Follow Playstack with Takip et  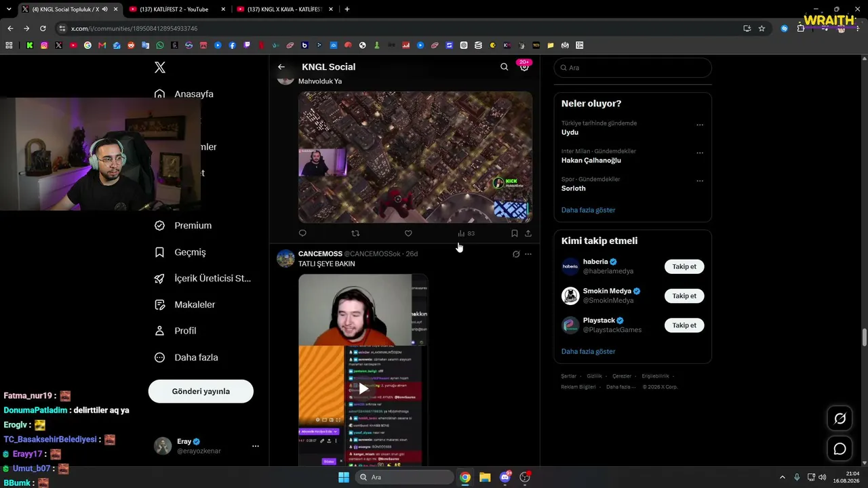(684, 325)
